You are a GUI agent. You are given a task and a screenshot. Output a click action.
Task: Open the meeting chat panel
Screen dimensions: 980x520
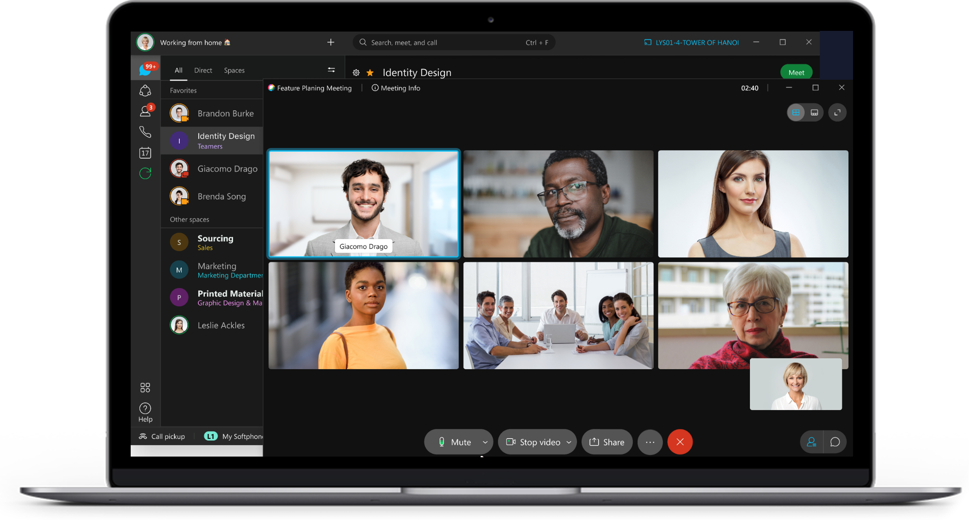835,442
